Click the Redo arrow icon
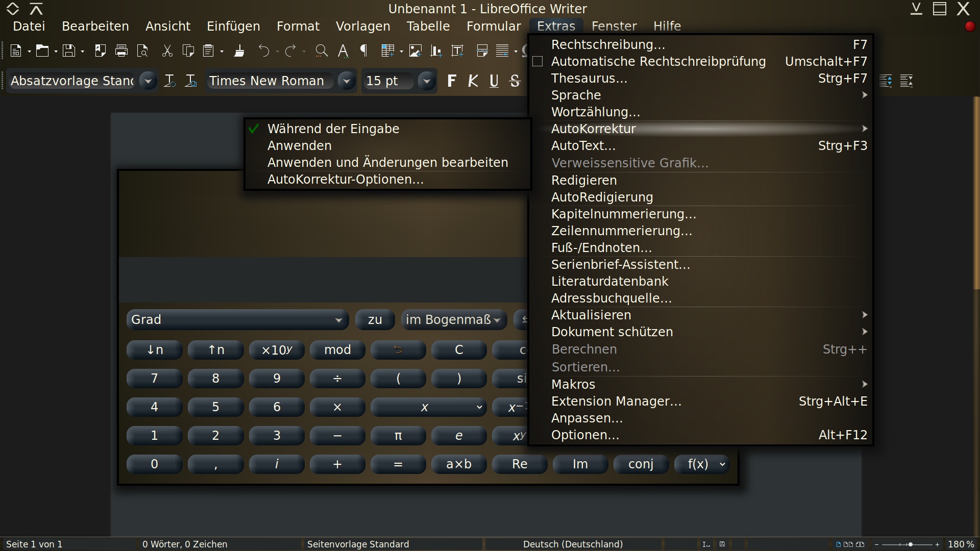Viewport: 980px width, 551px height. pyautogui.click(x=290, y=51)
